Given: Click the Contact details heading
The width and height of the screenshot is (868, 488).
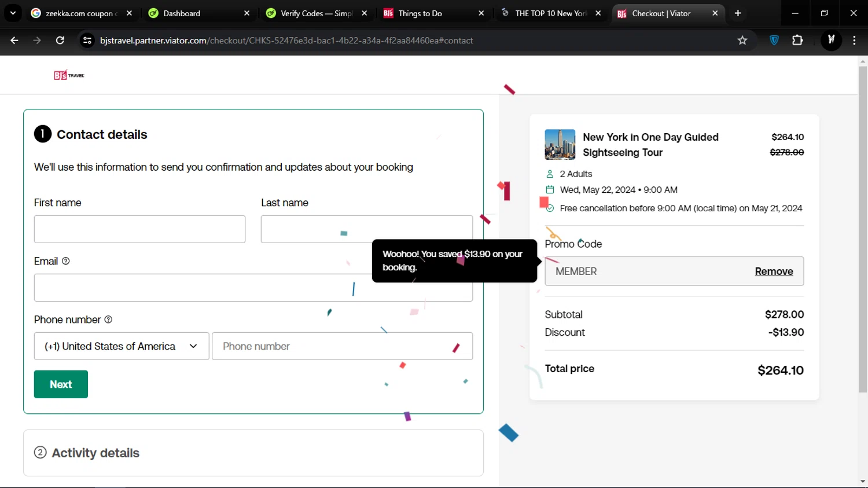Looking at the screenshot, I should (102, 134).
